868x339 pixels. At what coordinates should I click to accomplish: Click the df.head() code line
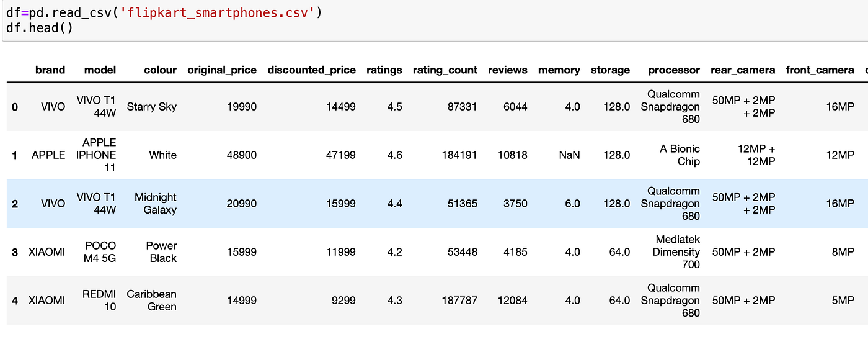click(40, 29)
